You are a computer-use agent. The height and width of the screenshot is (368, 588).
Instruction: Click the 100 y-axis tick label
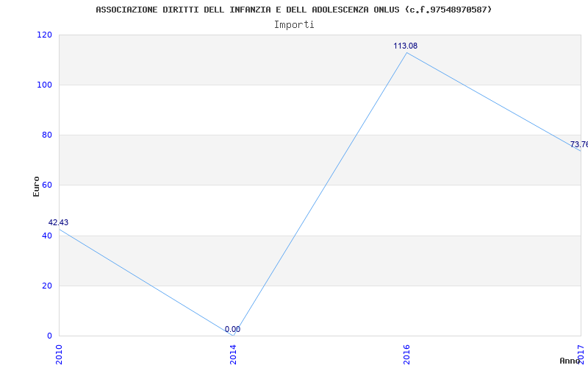pos(44,85)
